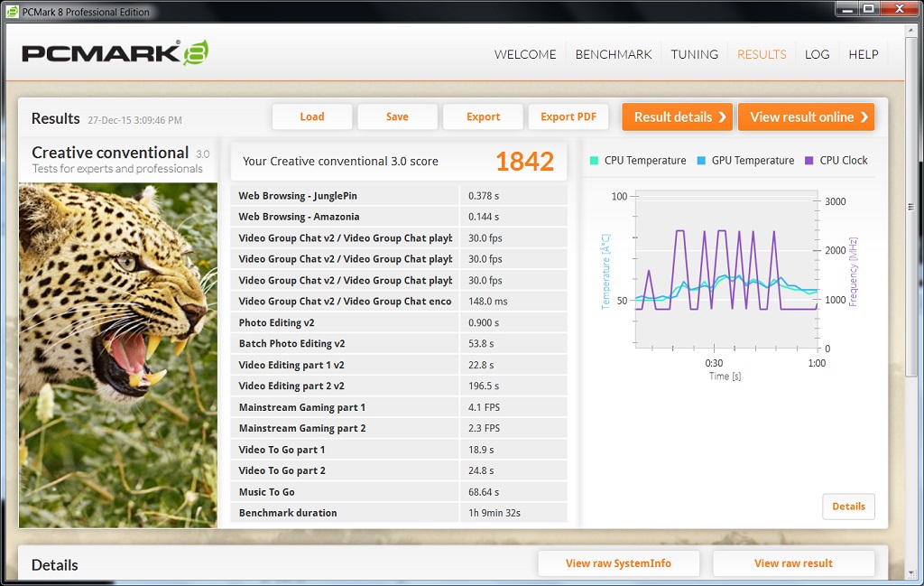
Task: Click the PCMark 8 logo
Action: (115, 52)
